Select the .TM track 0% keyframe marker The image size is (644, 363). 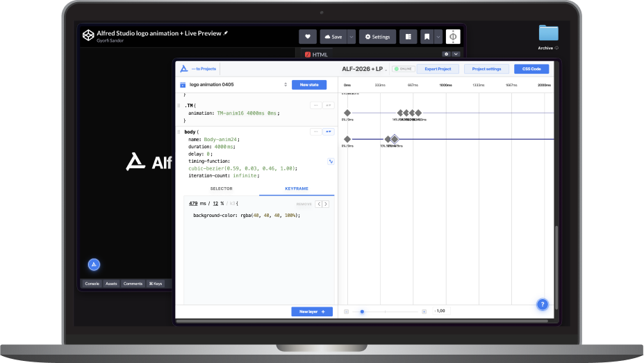[347, 113]
